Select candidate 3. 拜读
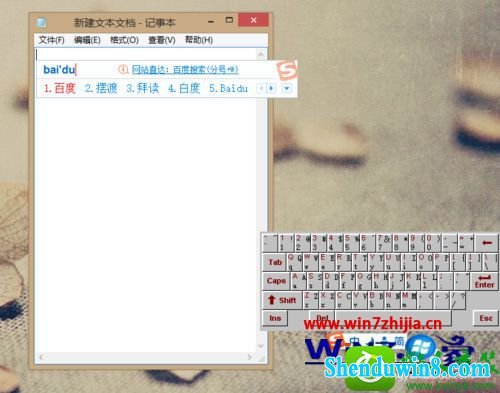 (x=143, y=88)
